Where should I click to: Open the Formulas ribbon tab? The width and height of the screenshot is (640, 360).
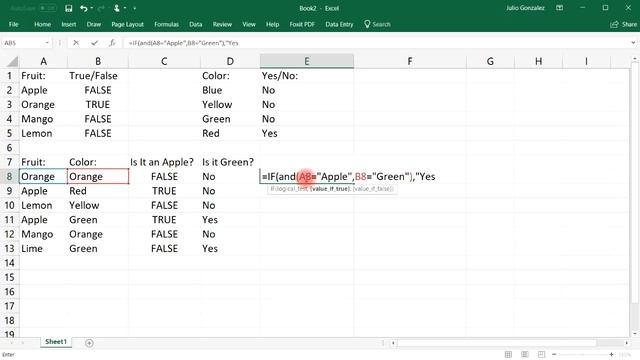point(166,24)
